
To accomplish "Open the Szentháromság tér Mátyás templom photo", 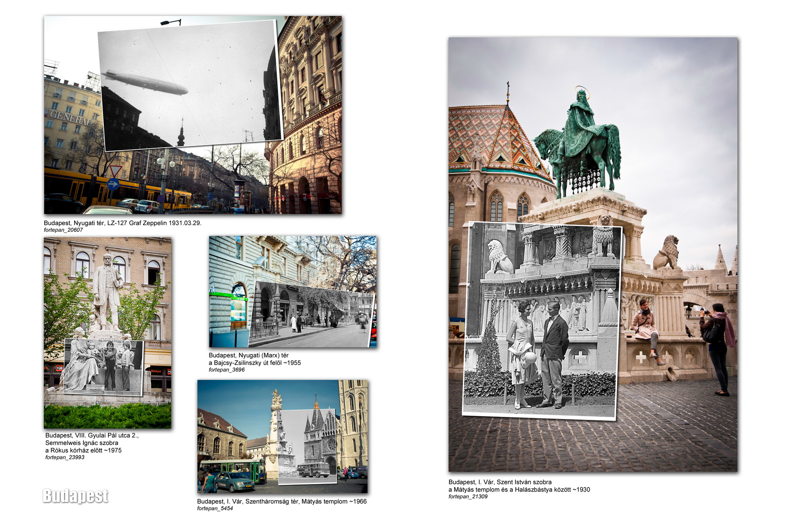I will point(282,436).
